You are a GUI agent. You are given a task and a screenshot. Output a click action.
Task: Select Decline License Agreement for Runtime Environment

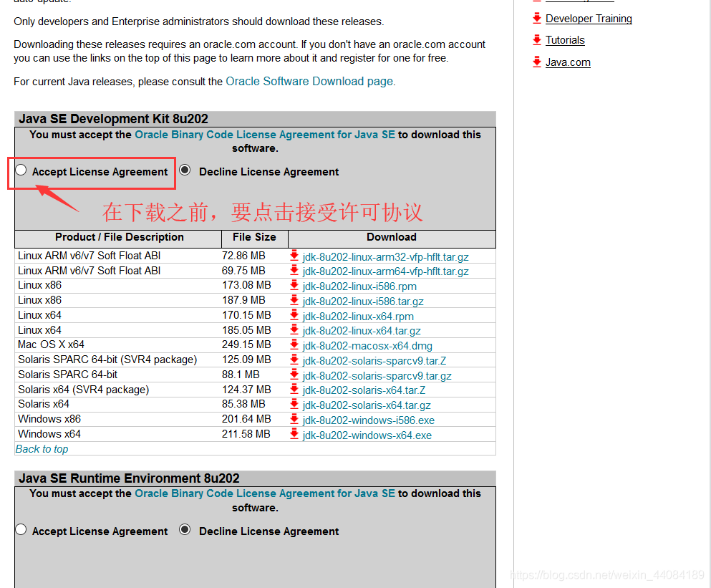click(x=185, y=529)
